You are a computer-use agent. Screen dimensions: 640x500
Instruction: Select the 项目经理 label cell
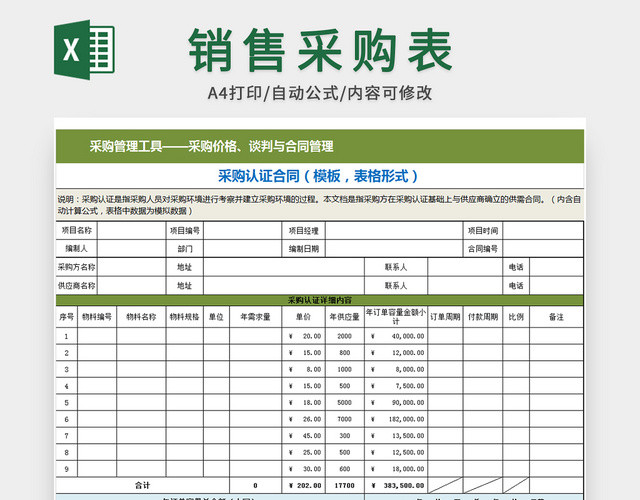[303, 230]
